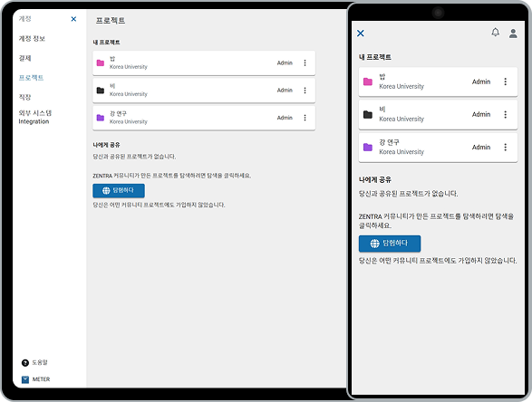Open 외부 시스템 Integration sidebar item
The height and width of the screenshot is (402, 532).
35,118
